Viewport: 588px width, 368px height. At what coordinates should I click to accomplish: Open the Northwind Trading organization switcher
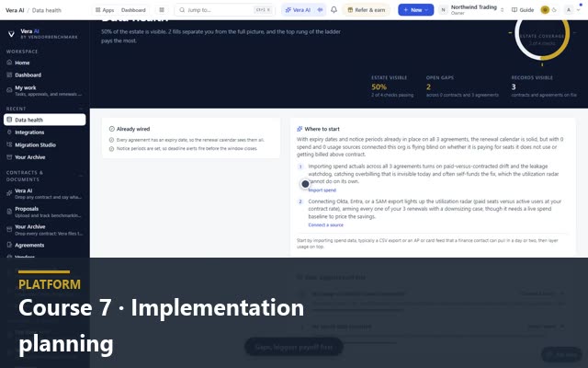click(x=471, y=10)
